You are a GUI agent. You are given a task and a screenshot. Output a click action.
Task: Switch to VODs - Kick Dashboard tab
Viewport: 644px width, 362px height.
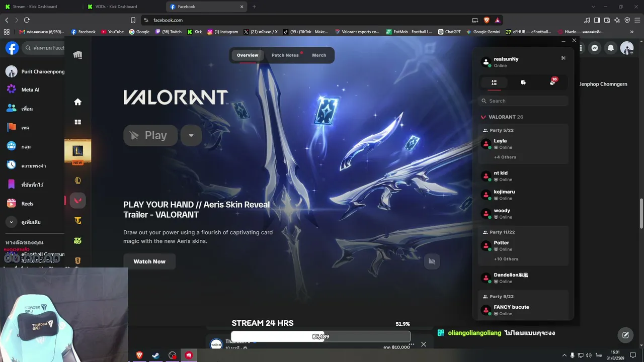pyautogui.click(x=124, y=7)
